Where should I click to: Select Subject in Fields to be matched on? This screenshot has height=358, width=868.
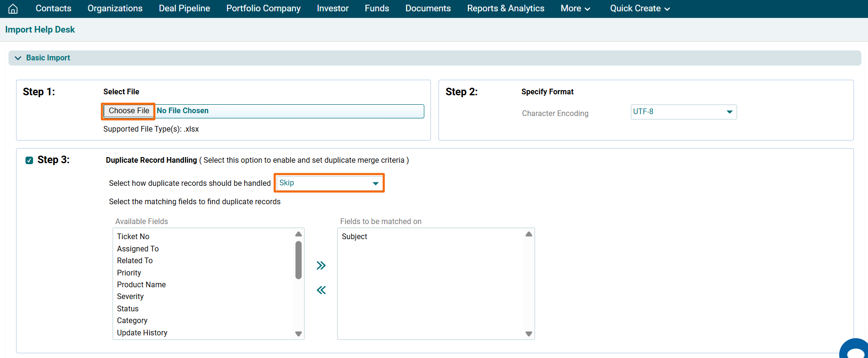[x=354, y=236]
